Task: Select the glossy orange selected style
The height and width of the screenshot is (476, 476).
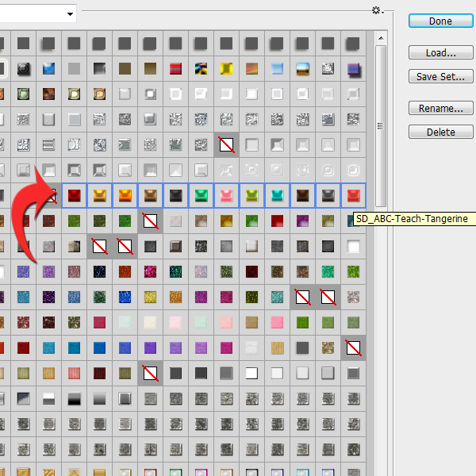Action: (125, 195)
